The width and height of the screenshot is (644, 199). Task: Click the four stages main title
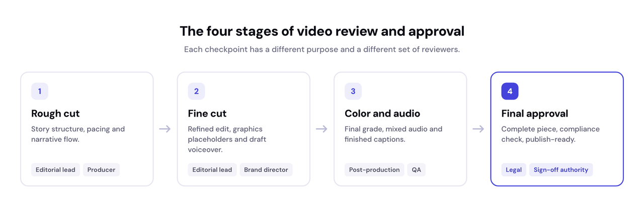click(322, 31)
